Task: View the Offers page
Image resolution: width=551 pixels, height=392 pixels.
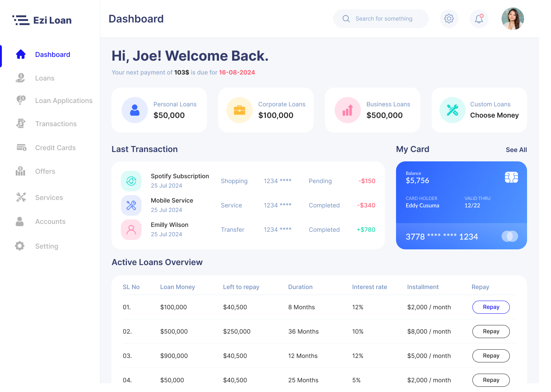Action: pyautogui.click(x=45, y=171)
